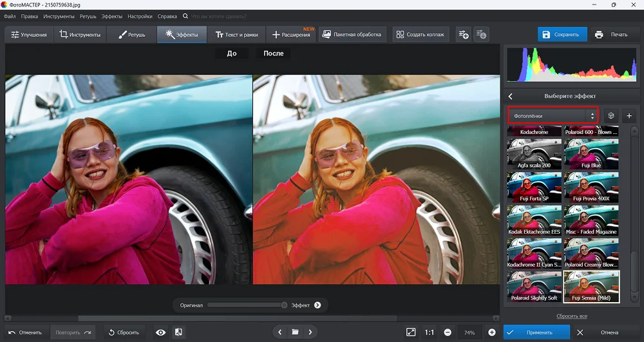The image size is (644, 342).
Task: Select the Polaroid 600 - Blown effect
Action: (x=591, y=131)
